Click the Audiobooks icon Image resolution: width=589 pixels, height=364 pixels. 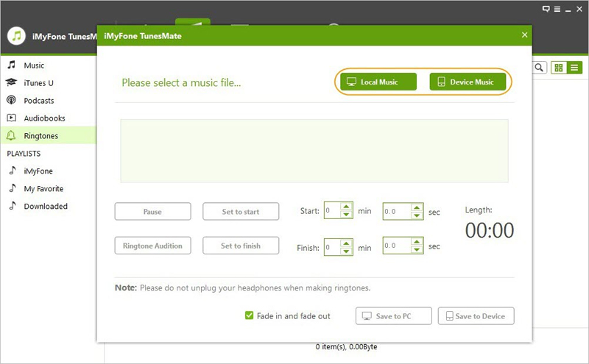tap(11, 118)
